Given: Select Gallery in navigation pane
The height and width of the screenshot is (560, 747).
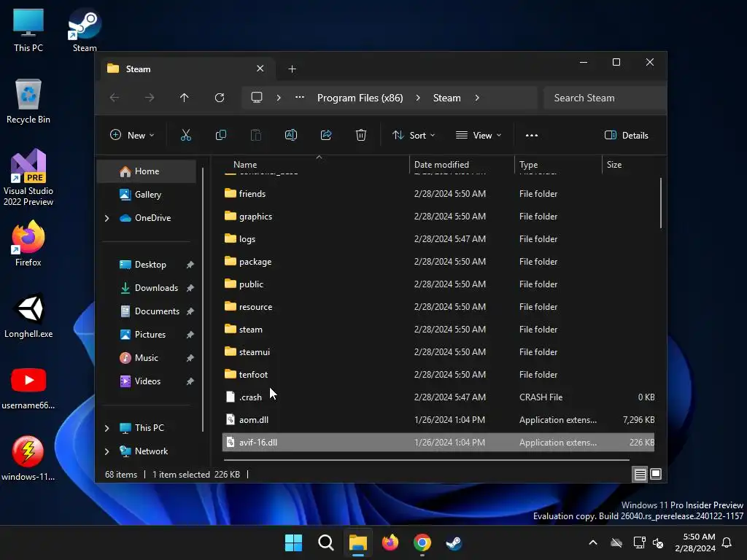Looking at the screenshot, I should click(x=147, y=195).
